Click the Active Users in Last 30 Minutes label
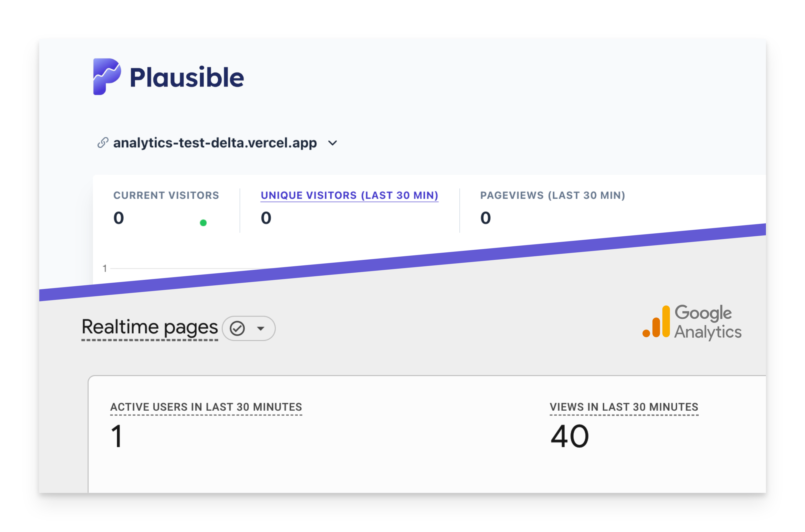The image size is (805, 532). 205,406
